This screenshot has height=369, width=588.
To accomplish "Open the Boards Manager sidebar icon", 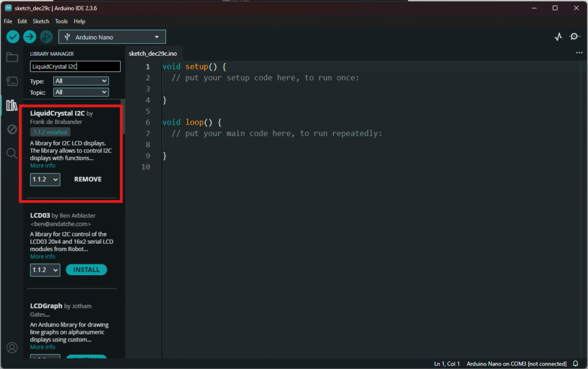I will click(11, 81).
